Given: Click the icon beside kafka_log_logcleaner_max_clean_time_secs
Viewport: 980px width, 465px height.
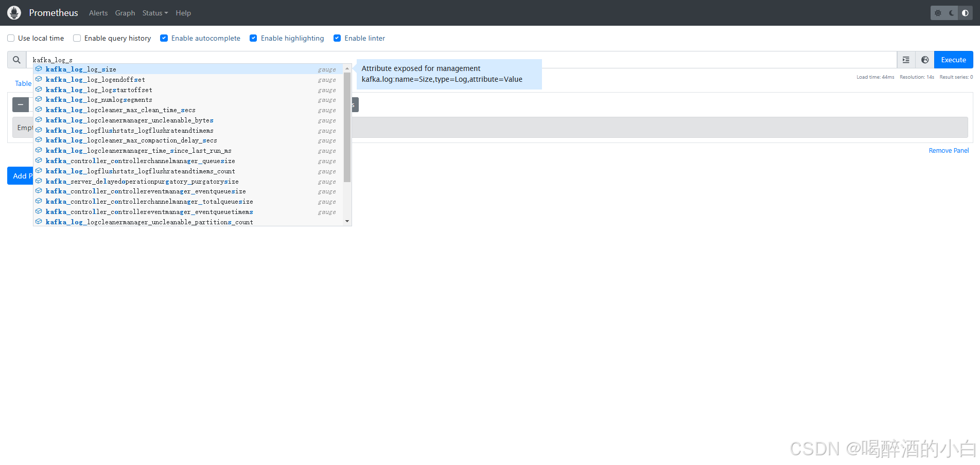Looking at the screenshot, I should 39,110.
